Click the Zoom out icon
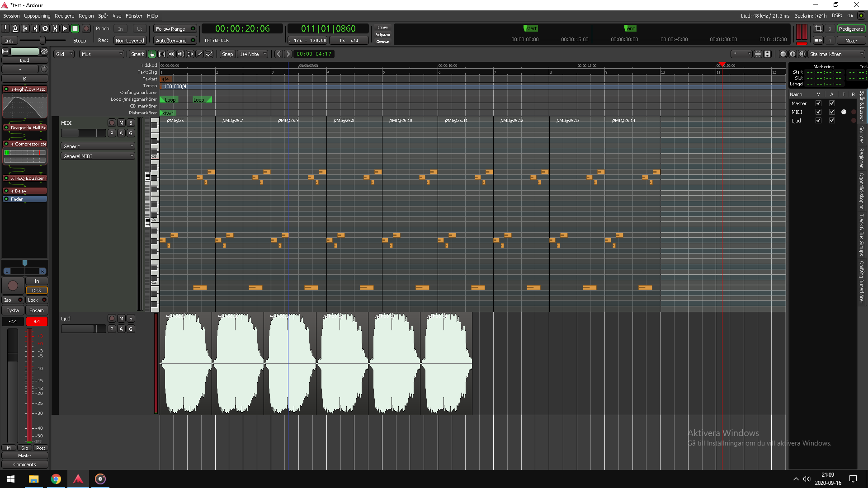Image resolution: width=868 pixels, height=488 pixels. (x=783, y=54)
